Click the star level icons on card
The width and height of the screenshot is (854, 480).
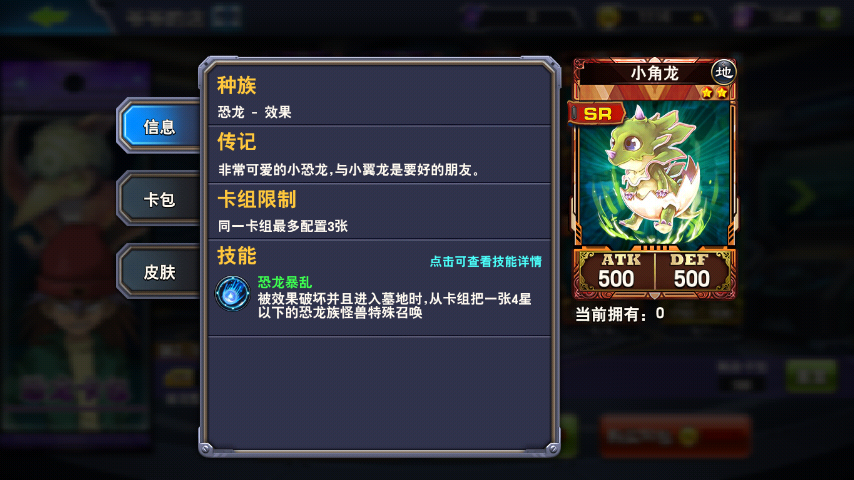pos(715,92)
